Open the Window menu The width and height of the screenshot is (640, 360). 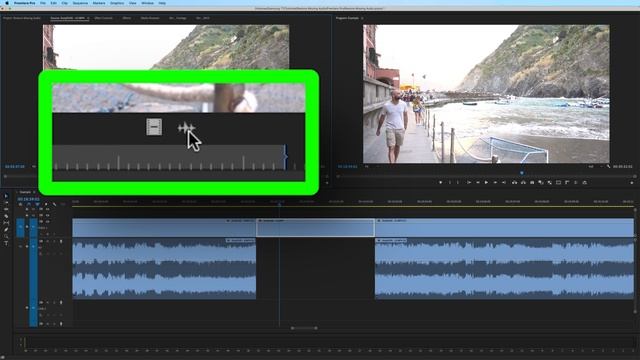tap(147, 3)
